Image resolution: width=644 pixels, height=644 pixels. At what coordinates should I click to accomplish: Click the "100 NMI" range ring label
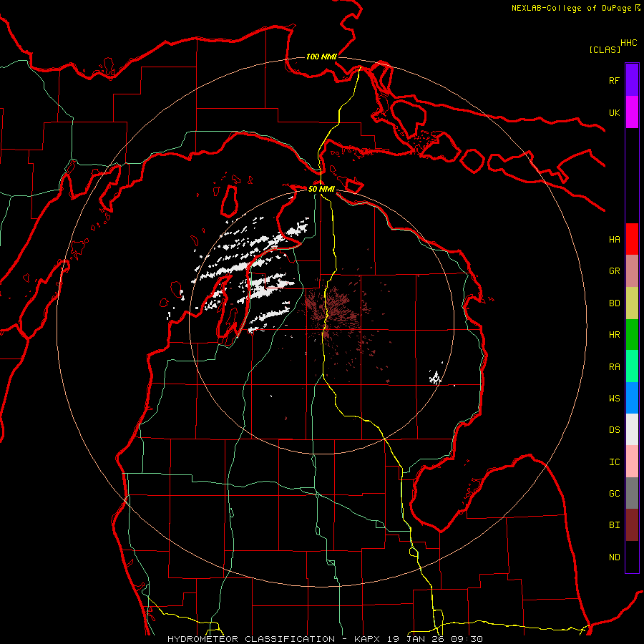coord(321,57)
